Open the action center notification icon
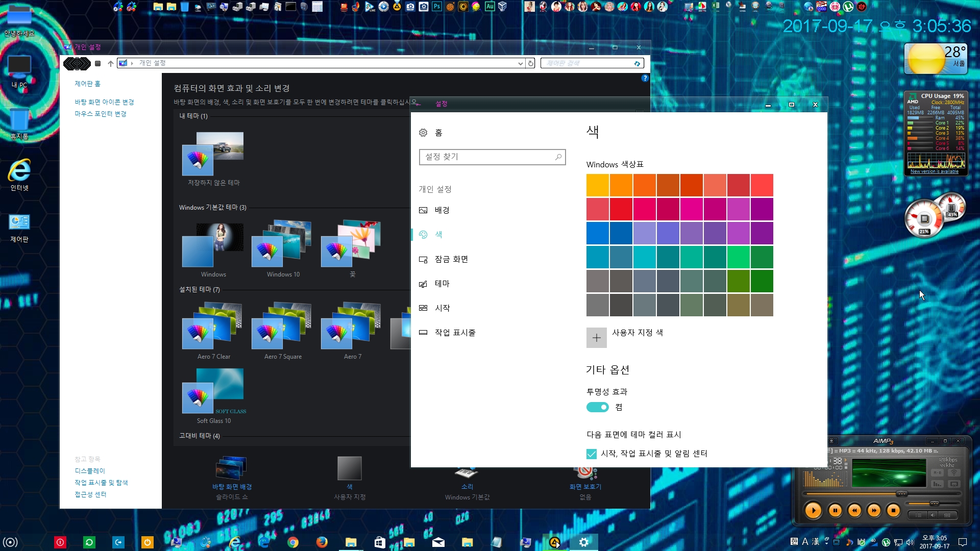The width and height of the screenshot is (980, 551). click(x=963, y=542)
